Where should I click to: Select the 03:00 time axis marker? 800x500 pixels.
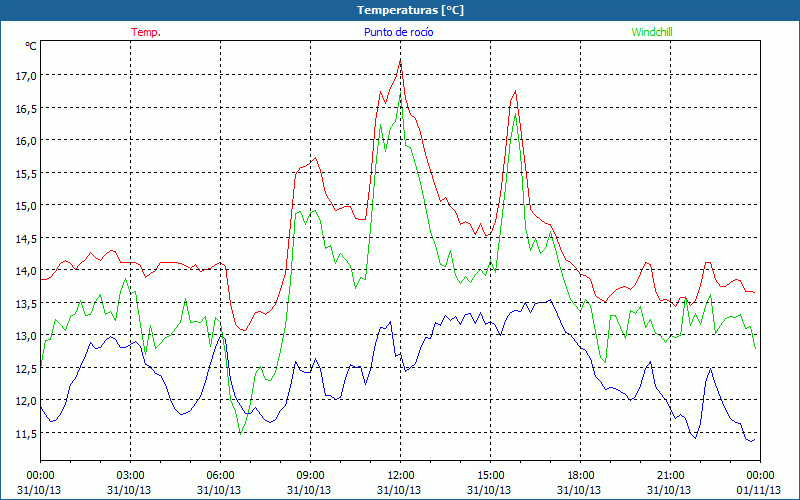(x=130, y=475)
